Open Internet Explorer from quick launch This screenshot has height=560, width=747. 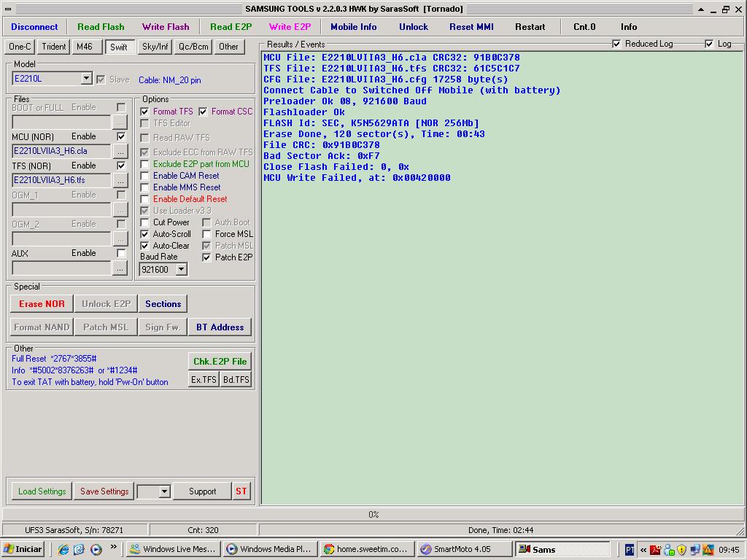coord(63,549)
